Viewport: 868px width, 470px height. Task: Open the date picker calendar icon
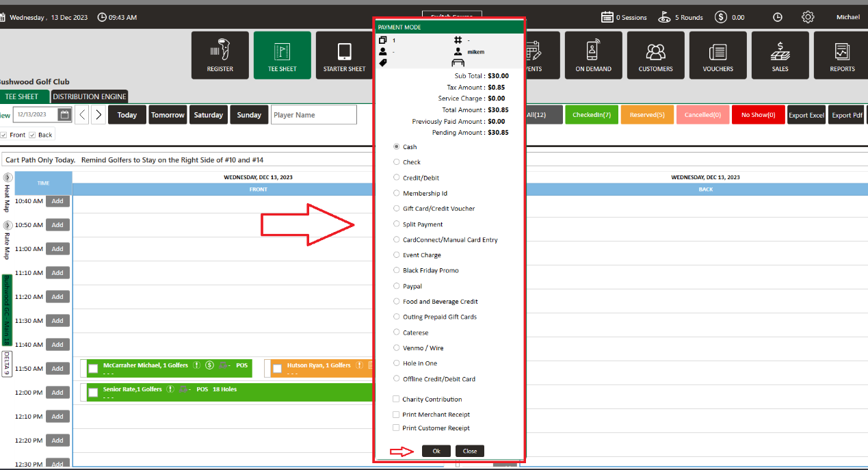64,115
